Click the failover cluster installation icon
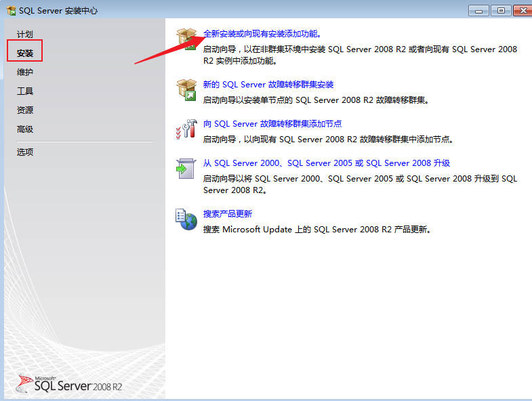Image resolution: width=532 pixels, height=401 pixels. pos(186,89)
